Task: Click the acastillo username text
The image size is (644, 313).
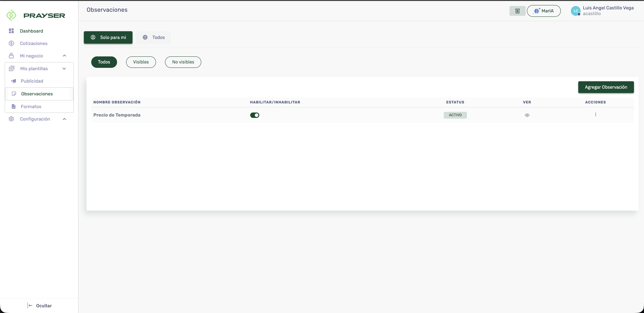Action: [x=592, y=14]
